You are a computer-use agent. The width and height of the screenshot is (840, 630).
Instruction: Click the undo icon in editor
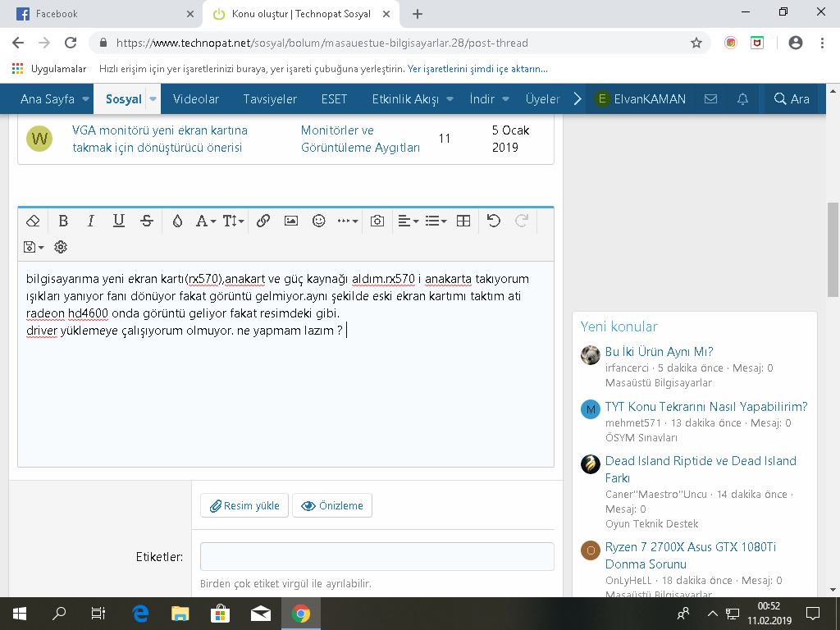tap(493, 221)
